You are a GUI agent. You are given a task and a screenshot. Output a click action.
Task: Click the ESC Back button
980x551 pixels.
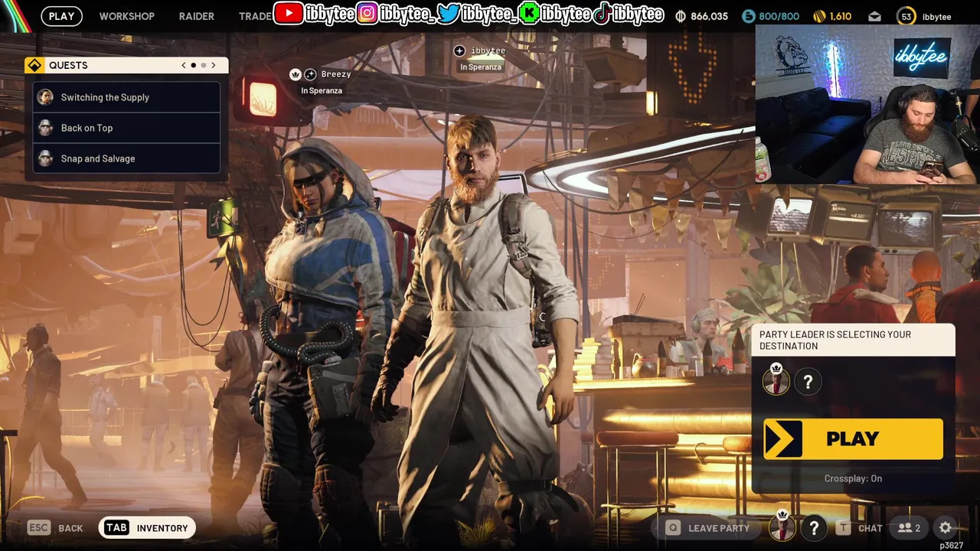[55, 527]
